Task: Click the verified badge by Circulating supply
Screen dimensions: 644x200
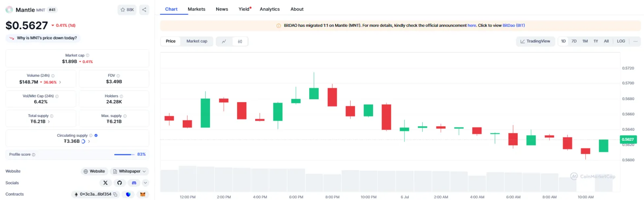Action: pos(96,136)
